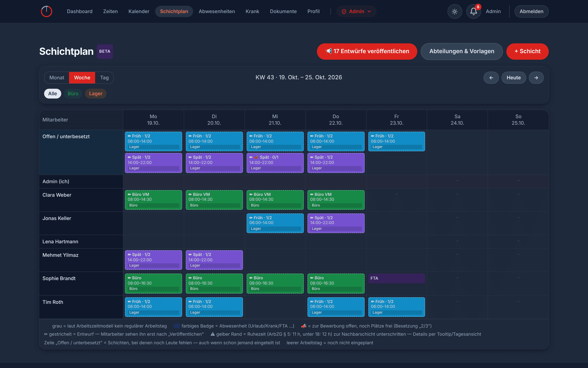Open Abteilungen & Vorlagen

click(x=462, y=51)
